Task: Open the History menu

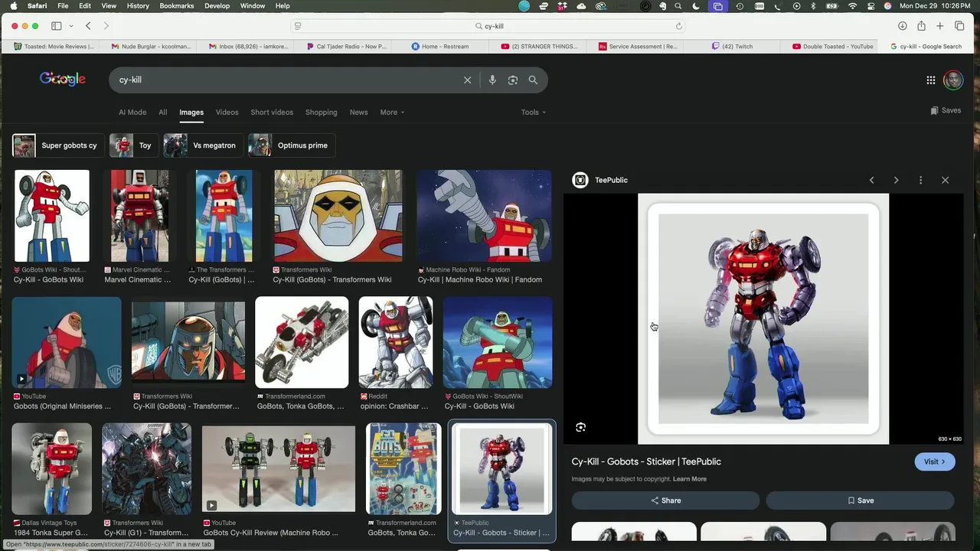Action: tap(138, 6)
